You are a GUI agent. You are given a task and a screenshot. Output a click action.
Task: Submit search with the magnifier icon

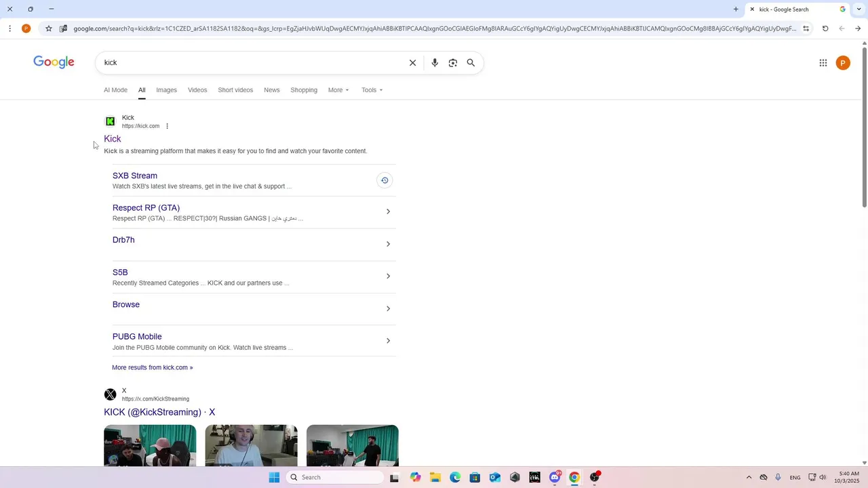pyautogui.click(x=471, y=63)
